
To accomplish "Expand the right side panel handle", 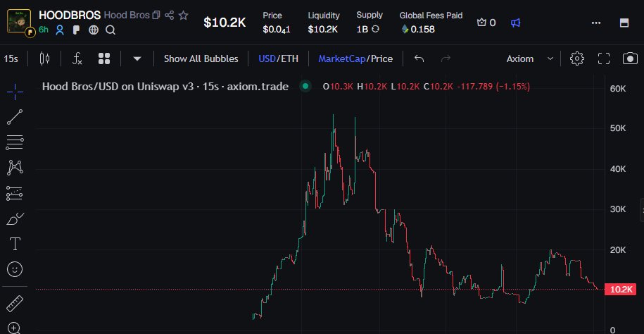I will 642,210.
